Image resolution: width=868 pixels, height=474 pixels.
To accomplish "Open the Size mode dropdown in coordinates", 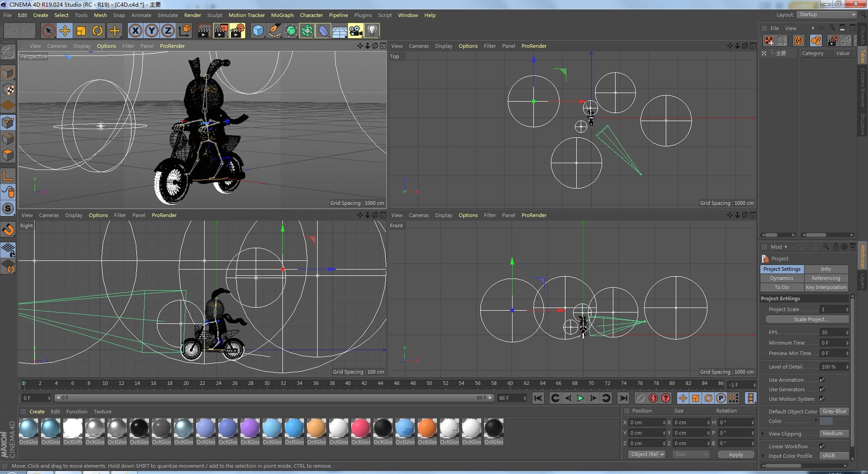I will (690, 455).
